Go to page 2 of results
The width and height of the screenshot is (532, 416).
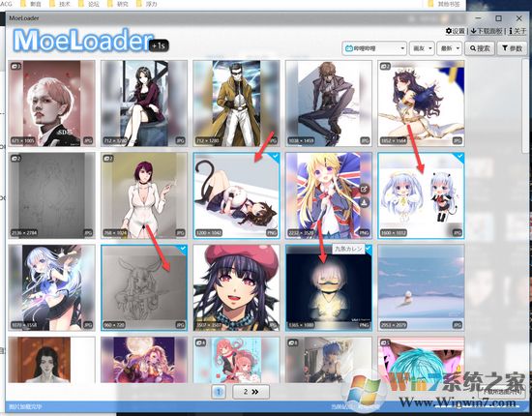[251, 392]
